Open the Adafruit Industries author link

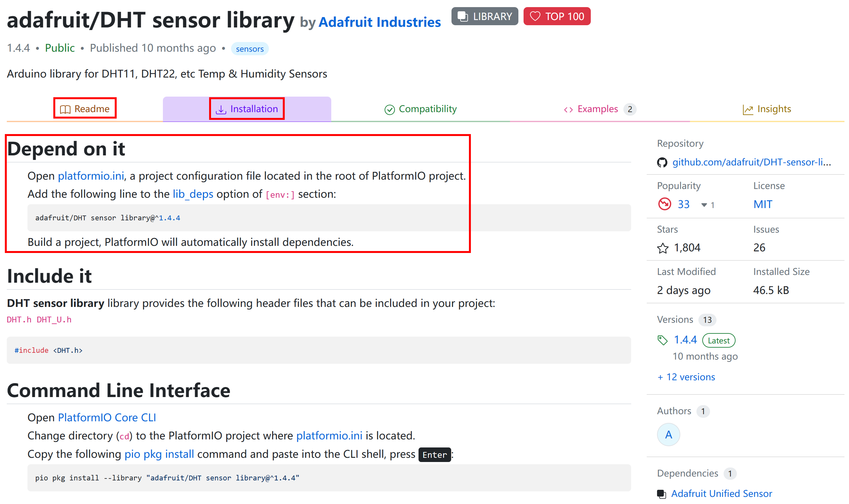379,22
